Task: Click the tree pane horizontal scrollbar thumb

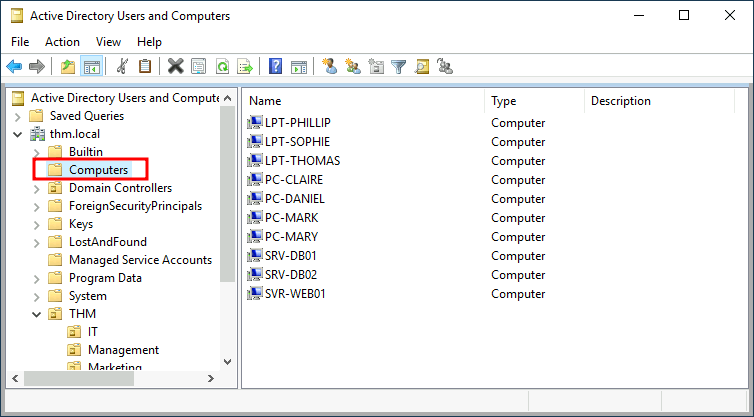Action: click(x=79, y=379)
